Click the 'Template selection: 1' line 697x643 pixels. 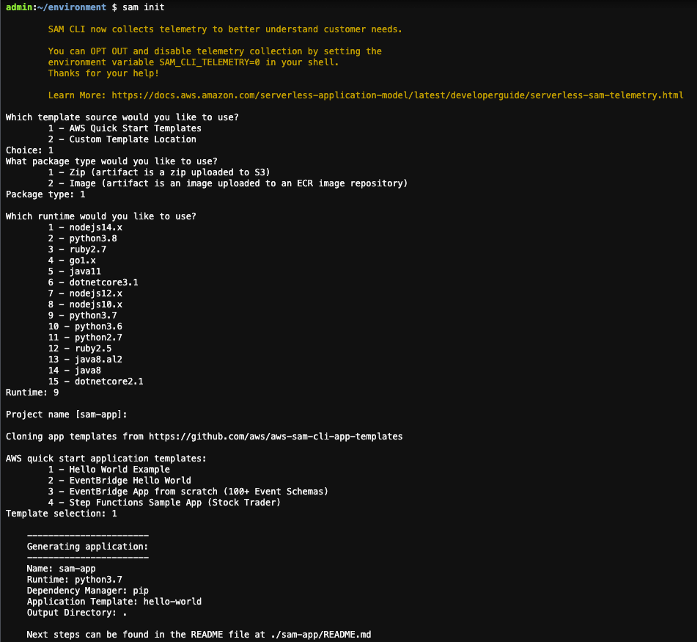[x=61, y=514]
